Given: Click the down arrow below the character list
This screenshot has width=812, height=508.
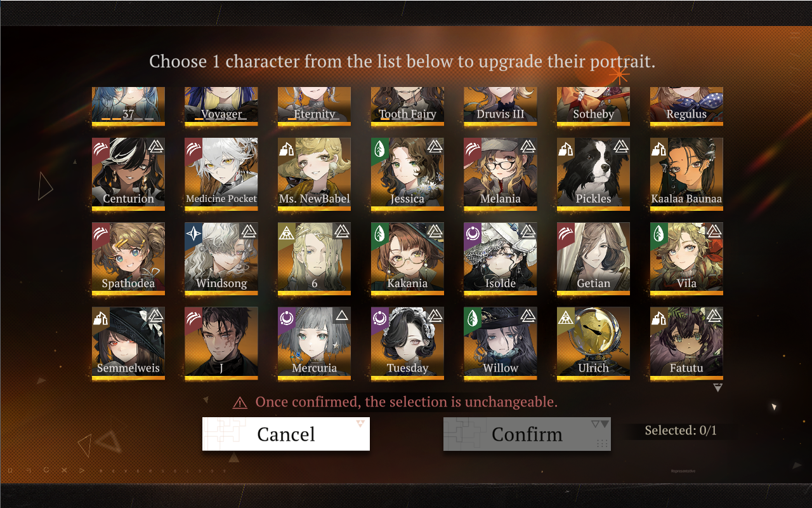Looking at the screenshot, I should (717, 387).
